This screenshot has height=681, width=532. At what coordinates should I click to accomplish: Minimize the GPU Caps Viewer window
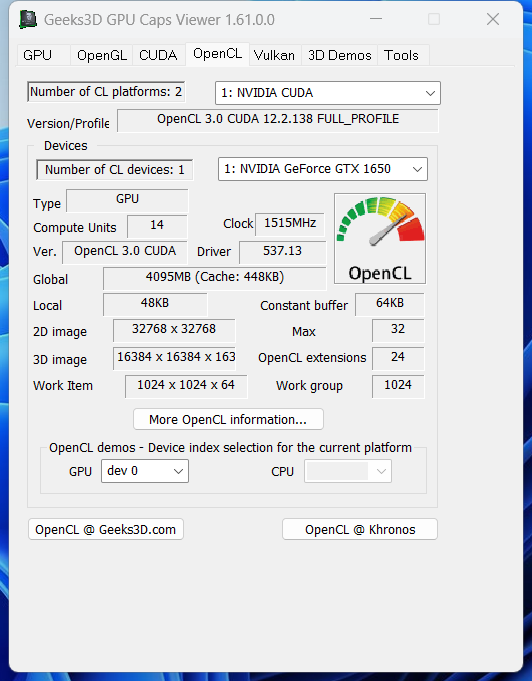point(376,19)
